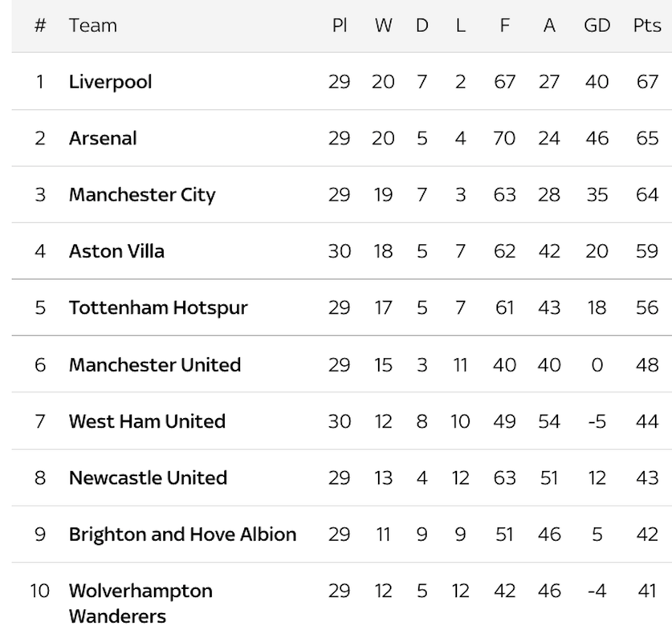Click the F goals-for column header
This screenshot has height=642, width=672.
[x=504, y=25]
